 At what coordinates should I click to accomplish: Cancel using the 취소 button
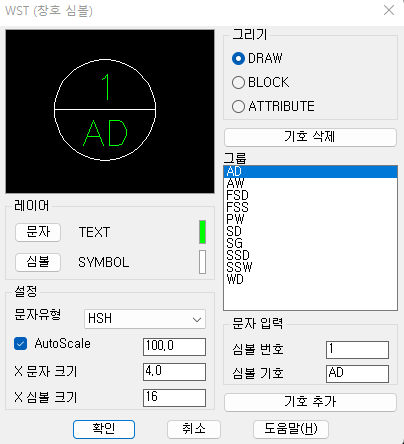194,429
